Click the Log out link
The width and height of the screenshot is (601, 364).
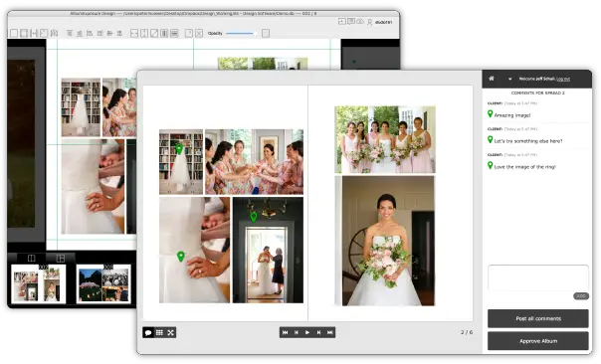pyautogui.click(x=563, y=79)
